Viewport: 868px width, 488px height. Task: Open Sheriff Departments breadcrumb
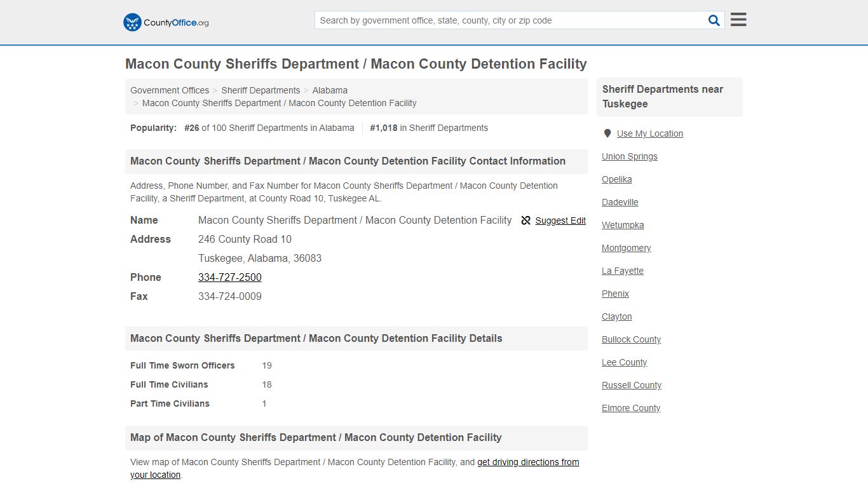click(x=261, y=90)
